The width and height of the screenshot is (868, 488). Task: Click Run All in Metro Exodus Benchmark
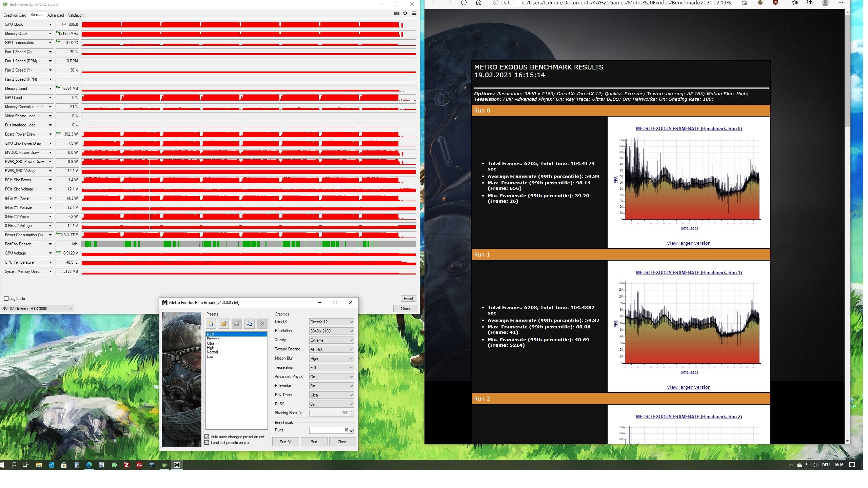[285, 442]
